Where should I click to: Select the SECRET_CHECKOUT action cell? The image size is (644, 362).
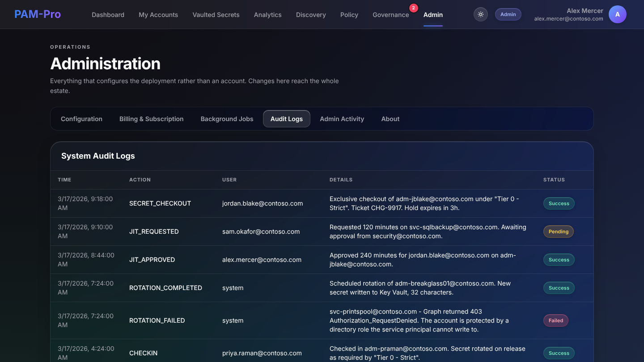(x=160, y=203)
